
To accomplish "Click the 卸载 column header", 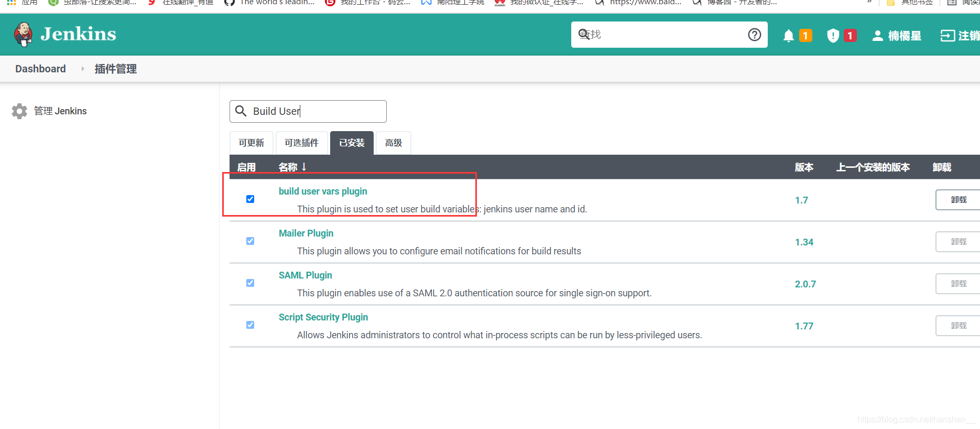I will click(x=942, y=167).
